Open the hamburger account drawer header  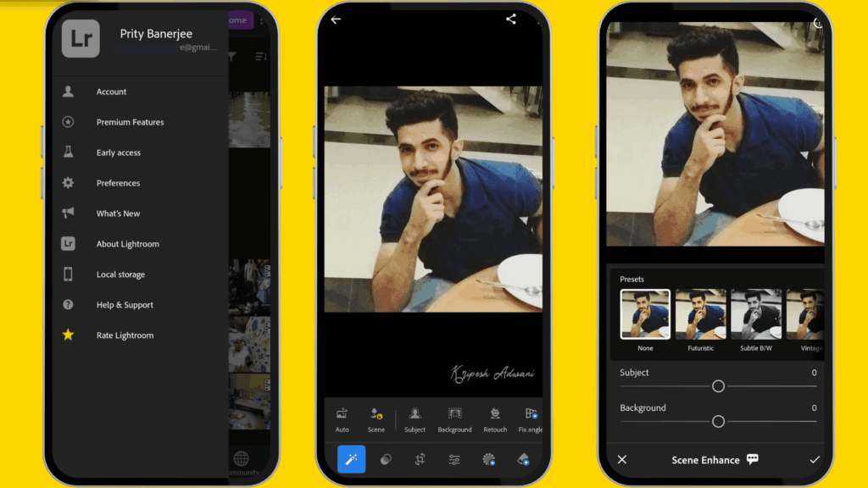coord(81,38)
